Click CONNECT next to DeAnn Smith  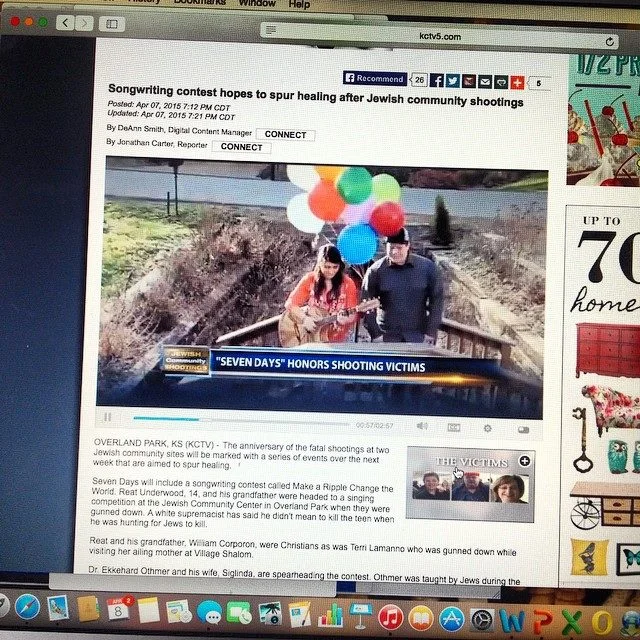coord(285,135)
